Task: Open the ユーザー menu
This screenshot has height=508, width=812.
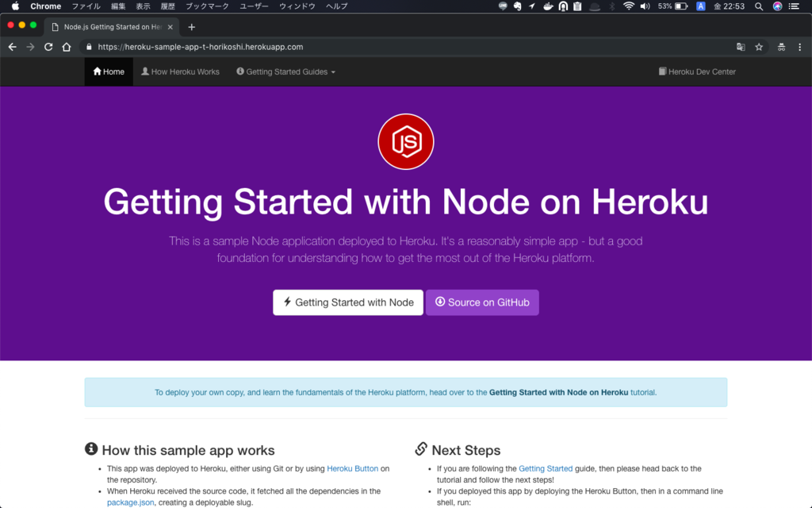Action: tap(254, 6)
